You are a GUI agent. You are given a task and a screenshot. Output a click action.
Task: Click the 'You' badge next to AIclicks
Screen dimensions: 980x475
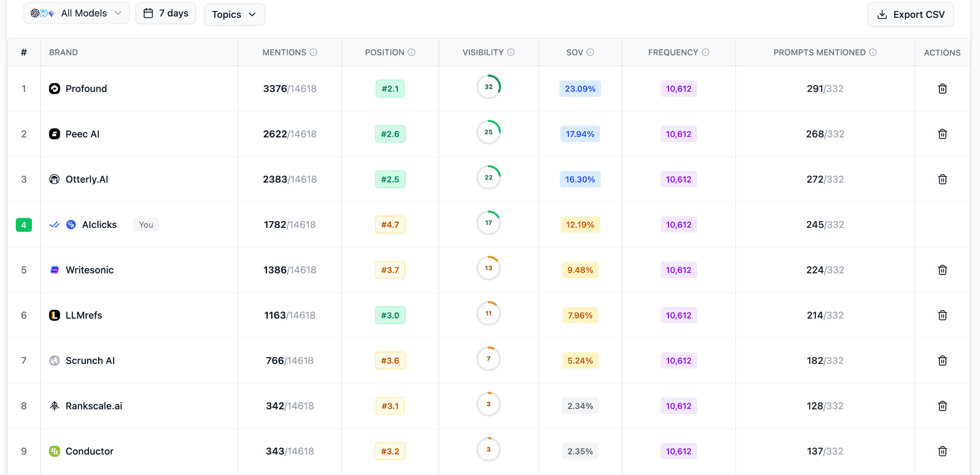[146, 225]
